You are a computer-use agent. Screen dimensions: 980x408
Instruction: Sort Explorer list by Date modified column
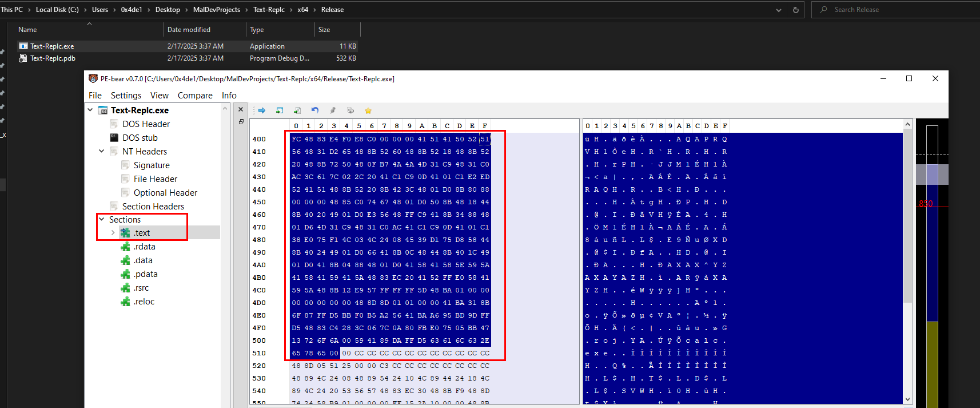(205, 30)
